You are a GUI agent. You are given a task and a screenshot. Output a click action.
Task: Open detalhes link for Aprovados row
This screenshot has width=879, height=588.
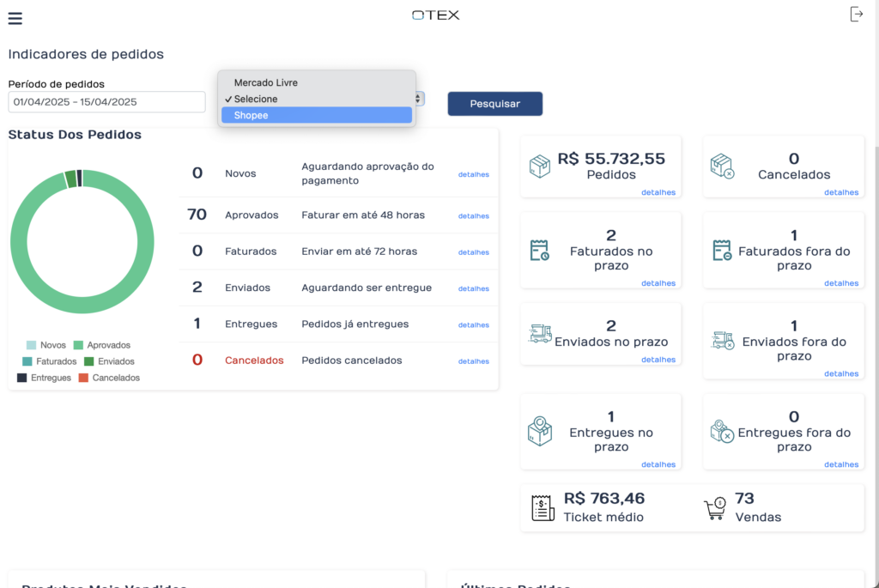pyautogui.click(x=473, y=215)
